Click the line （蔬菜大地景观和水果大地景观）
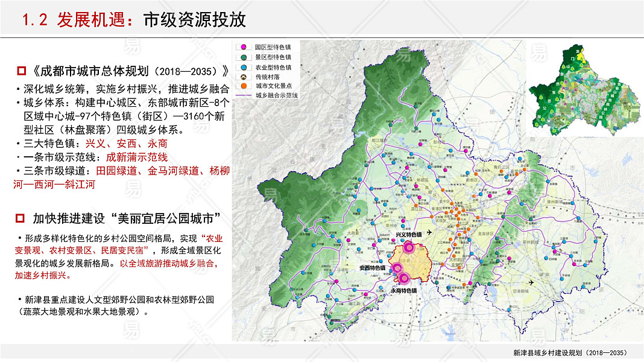644x362 pixels. (83, 311)
